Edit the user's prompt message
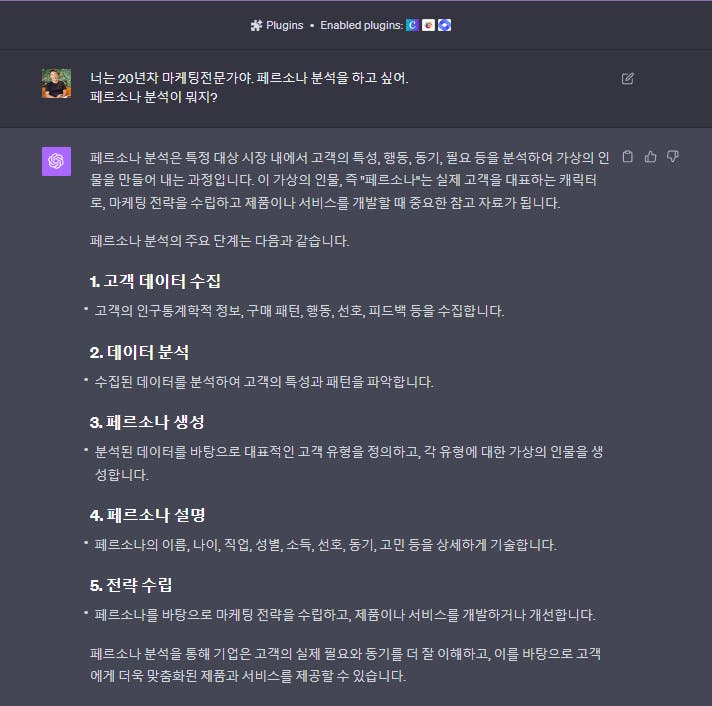Screen dimensions: 712x706 click(628, 79)
